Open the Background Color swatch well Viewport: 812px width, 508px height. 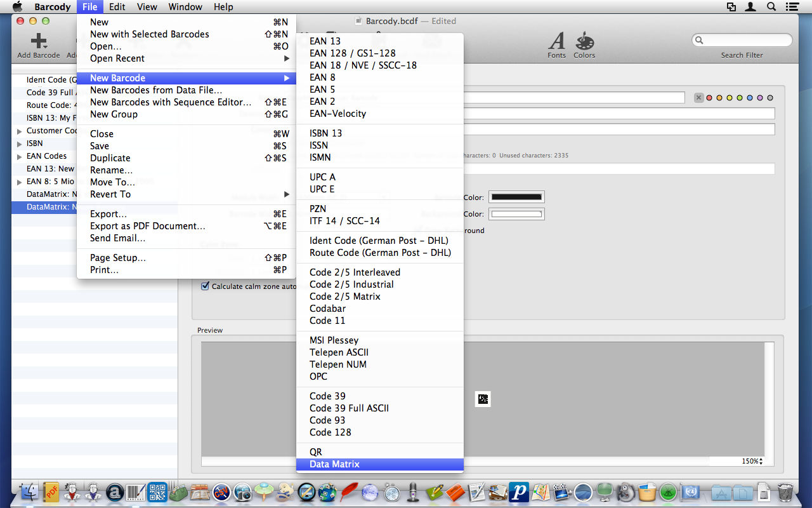click(516, 214)
